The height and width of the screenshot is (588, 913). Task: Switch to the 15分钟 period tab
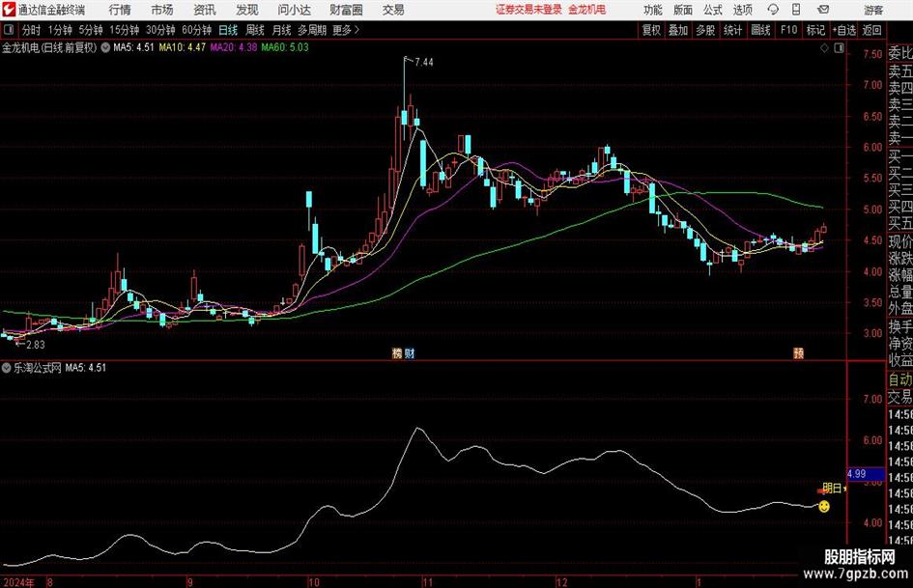(x=124, y=30)
